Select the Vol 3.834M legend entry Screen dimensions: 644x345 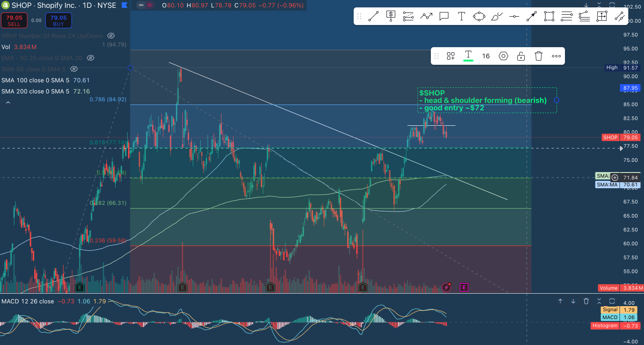point(19,47)
